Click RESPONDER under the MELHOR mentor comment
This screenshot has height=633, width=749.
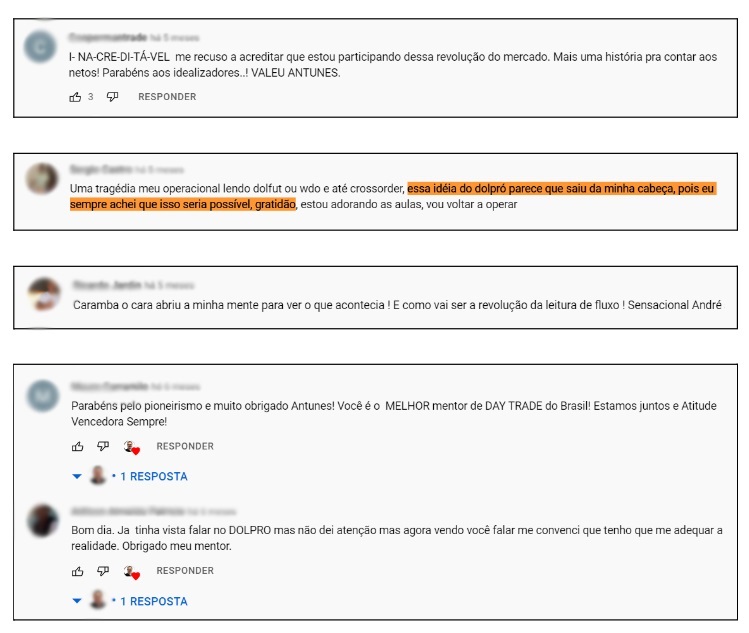point(185,446)
